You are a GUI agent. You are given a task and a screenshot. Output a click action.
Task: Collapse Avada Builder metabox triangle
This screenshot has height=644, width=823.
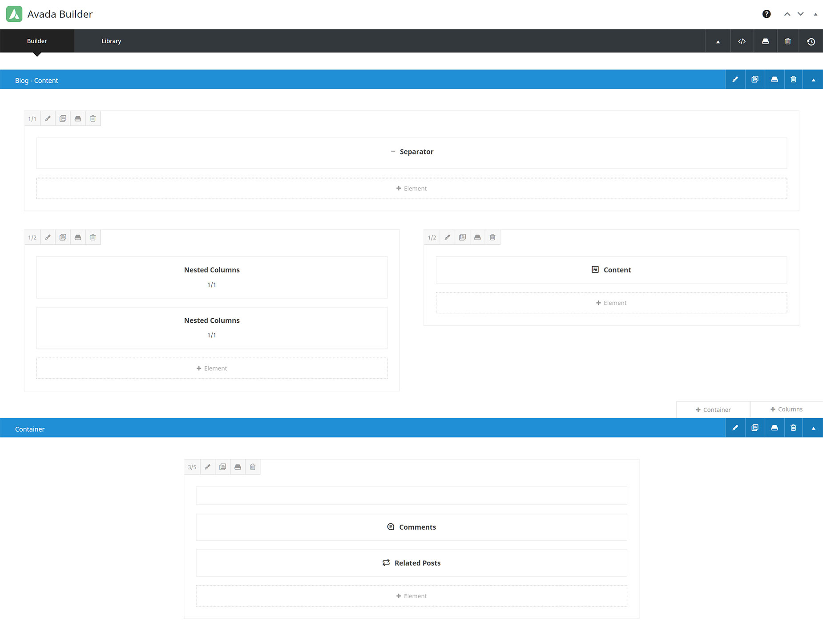(815, 14)
